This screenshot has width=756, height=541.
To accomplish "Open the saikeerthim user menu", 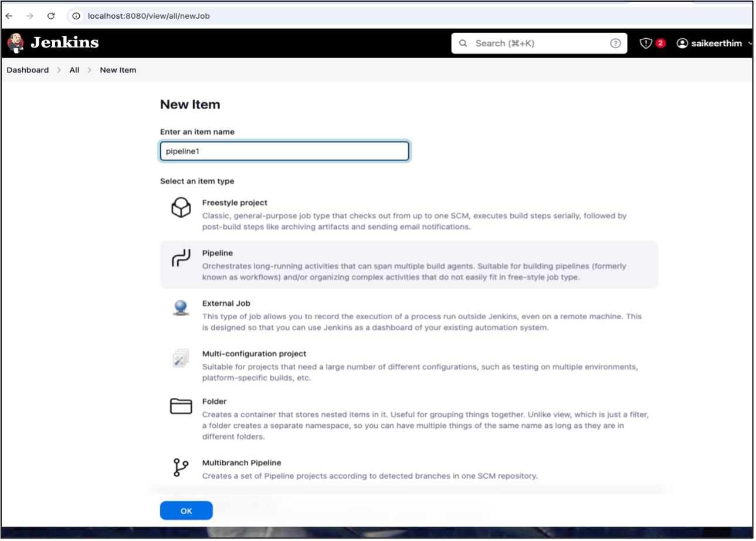I will [x=714, y=43].
